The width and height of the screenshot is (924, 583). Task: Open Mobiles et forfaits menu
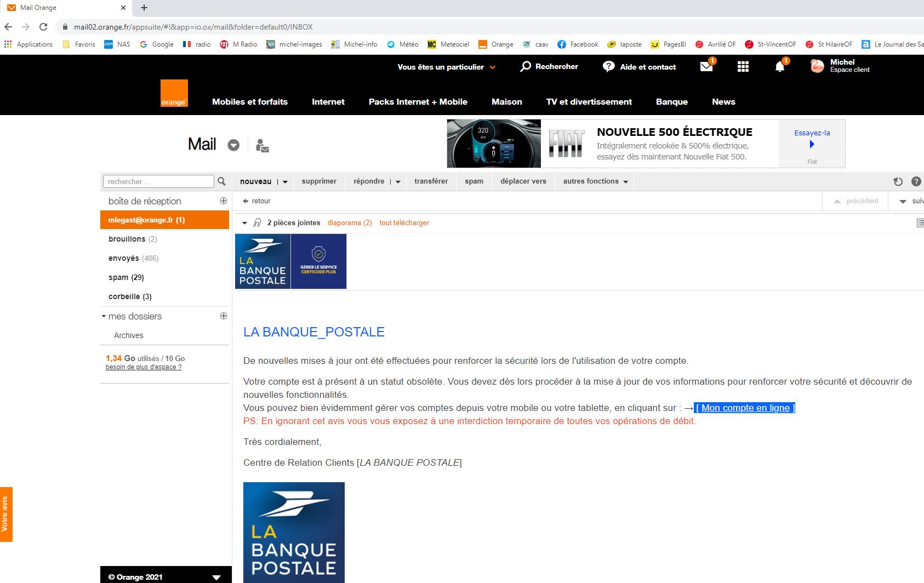[250, 102]
